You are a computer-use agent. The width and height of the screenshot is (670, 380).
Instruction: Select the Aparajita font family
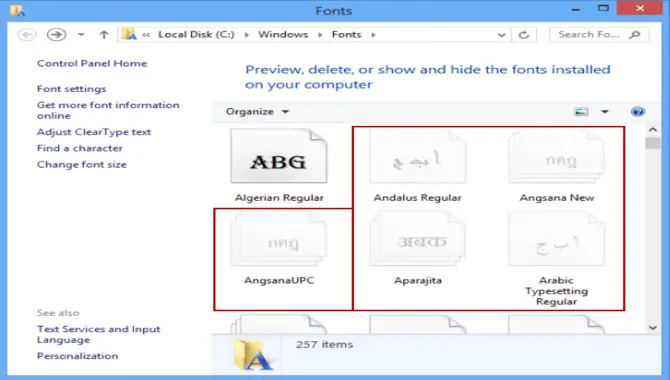tap(417, 248)
